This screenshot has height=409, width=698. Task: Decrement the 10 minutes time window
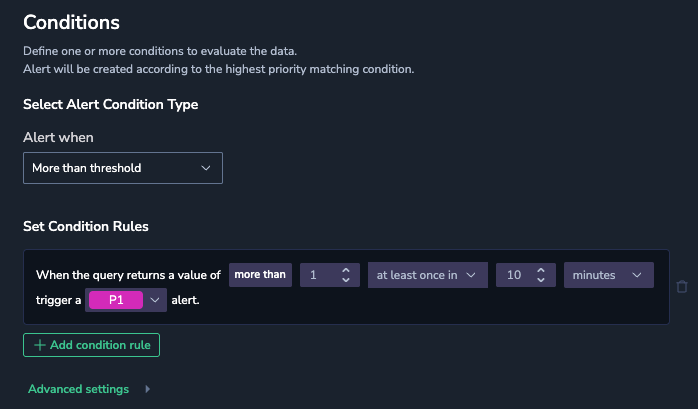coord(541,280)
